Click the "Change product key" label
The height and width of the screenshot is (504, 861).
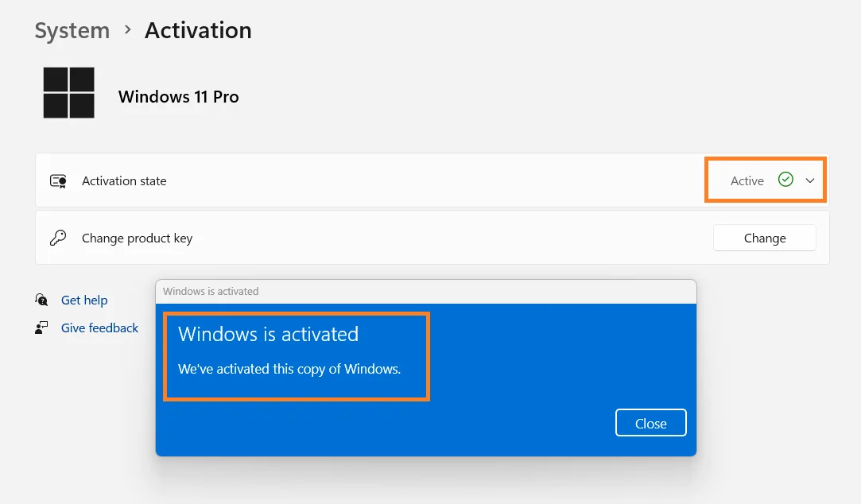[x=137, y=238]
